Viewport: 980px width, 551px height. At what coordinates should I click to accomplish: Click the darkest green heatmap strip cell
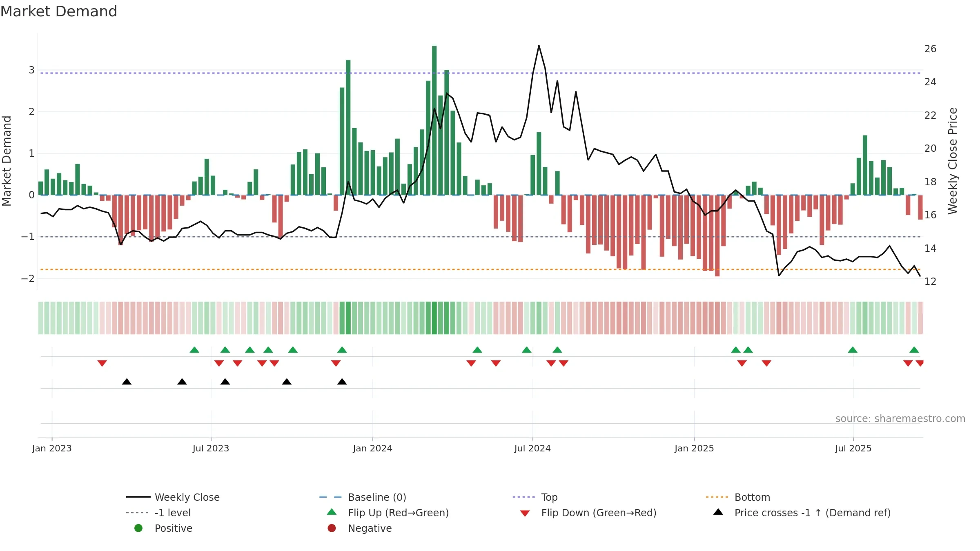click(434, 318)
